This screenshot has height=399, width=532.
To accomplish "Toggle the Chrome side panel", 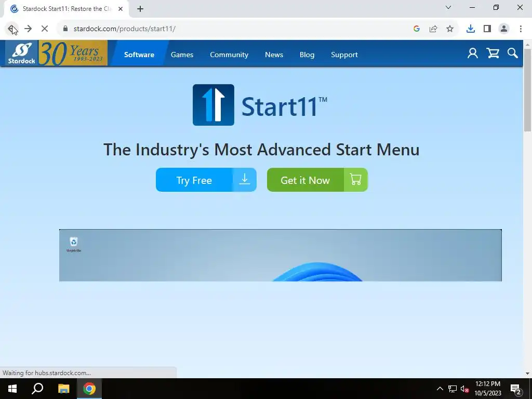I will click(x=487, y=29).
